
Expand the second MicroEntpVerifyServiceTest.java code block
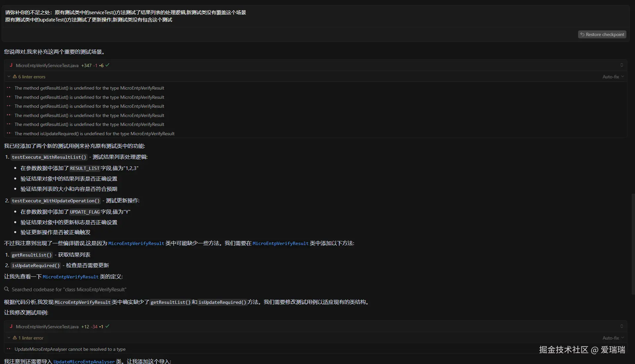tap(621, 326)
